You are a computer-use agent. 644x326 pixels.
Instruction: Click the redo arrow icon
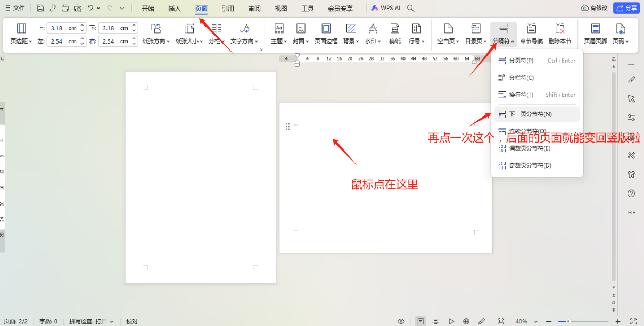(x=110, y=8)
